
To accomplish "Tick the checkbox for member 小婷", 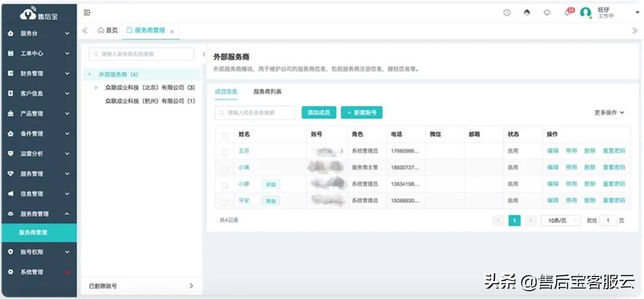I will 224,185.
